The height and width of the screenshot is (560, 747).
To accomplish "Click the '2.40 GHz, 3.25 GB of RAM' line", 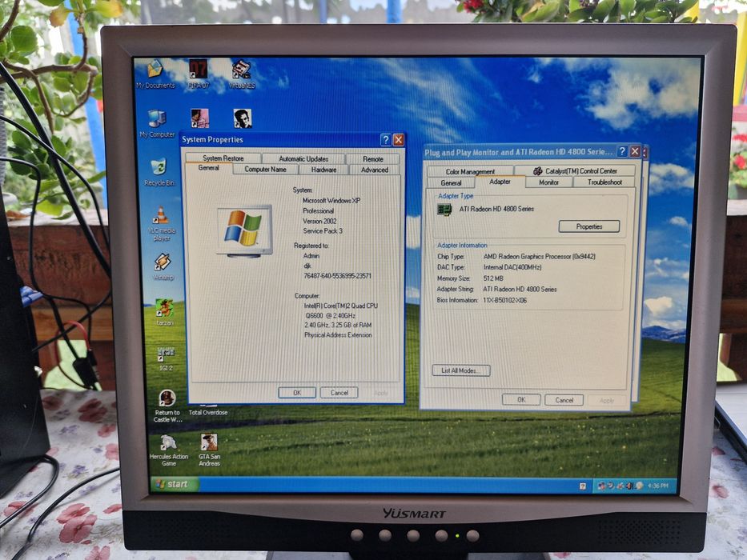I will coord(338,326).
